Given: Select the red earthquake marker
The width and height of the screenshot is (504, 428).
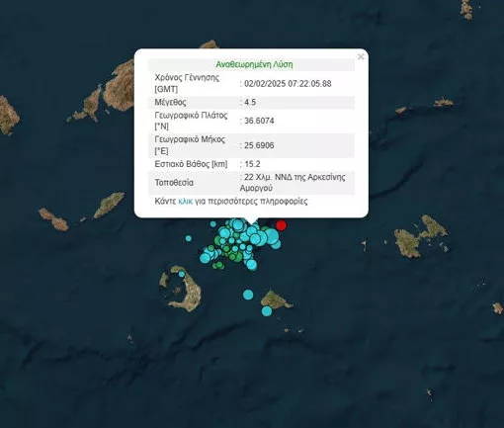Looking at the screenshot, I should 281,225.
